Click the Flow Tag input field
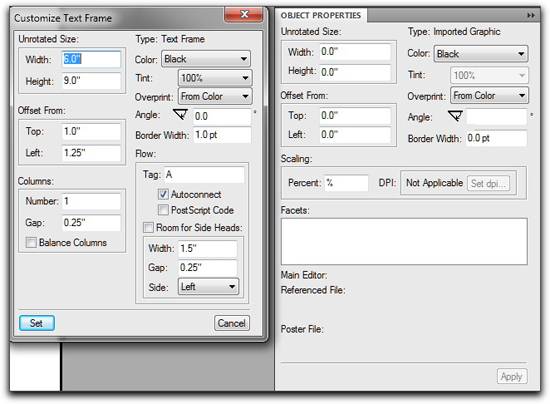The width and height of the screenshot is (550, 404). pos(204,175)
